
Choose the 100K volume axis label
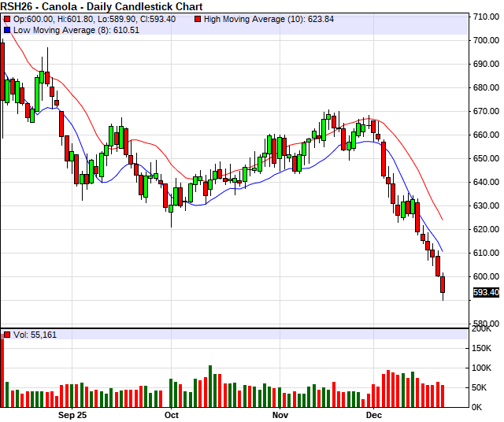pos(483,368)
